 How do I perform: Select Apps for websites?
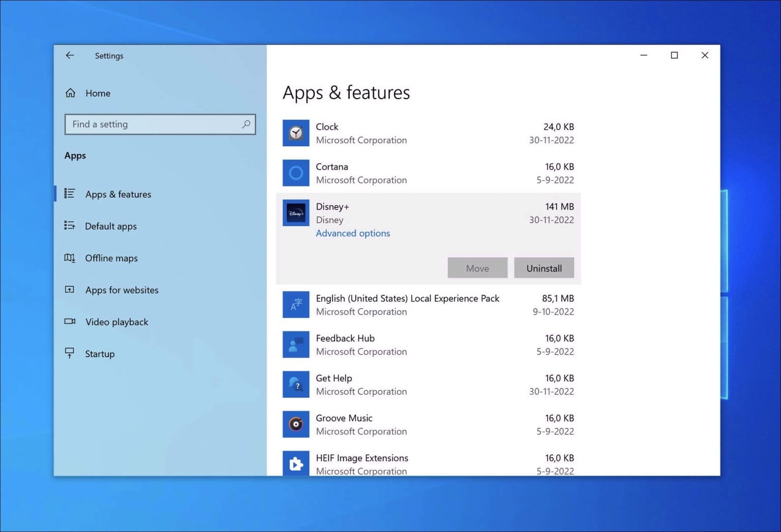122,290
